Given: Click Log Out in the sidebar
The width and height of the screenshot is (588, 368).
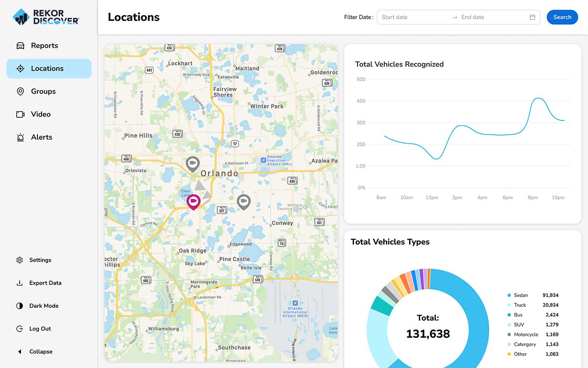Looking at the screenshot, I should [20, 328].
